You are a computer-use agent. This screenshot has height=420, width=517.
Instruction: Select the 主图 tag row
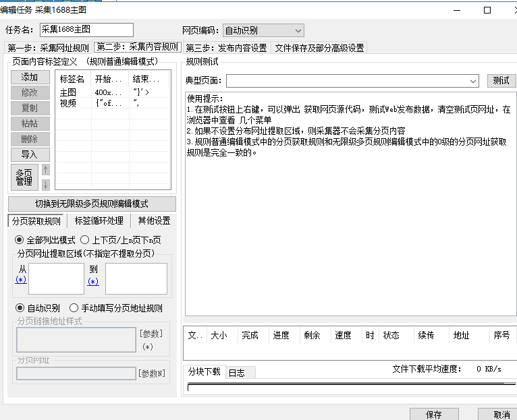coord(113,92)
